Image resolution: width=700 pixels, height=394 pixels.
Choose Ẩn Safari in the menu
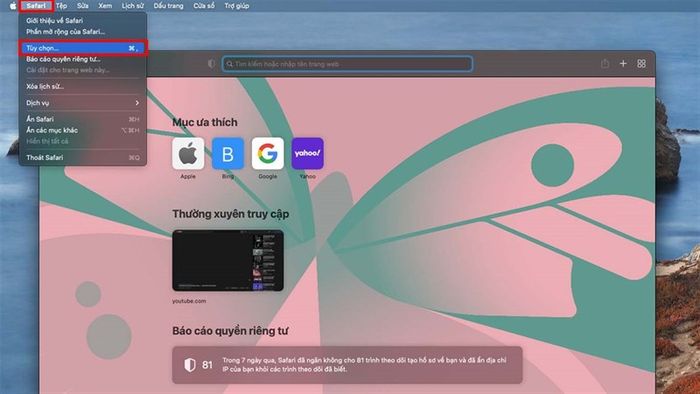83,119
